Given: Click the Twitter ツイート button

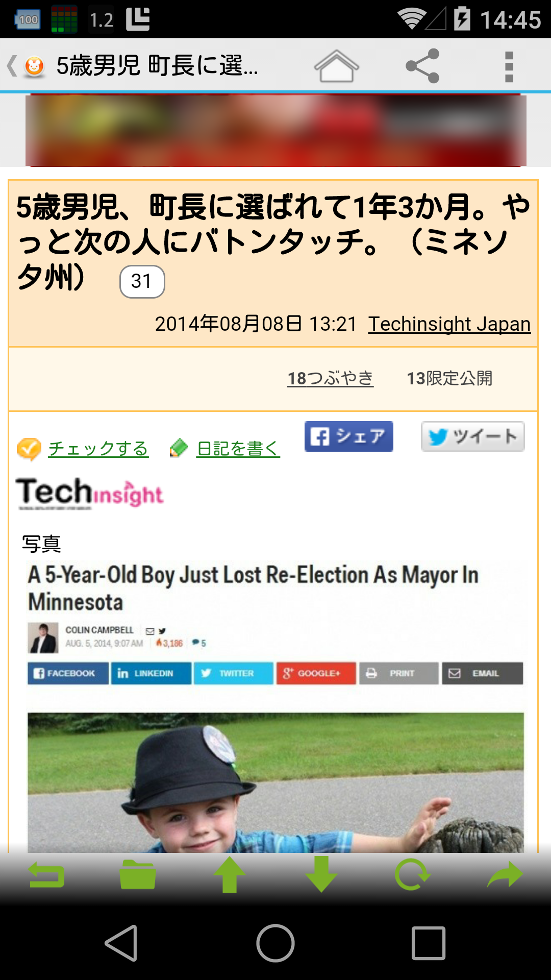Looking at the screenshot, I should [473, 436].
